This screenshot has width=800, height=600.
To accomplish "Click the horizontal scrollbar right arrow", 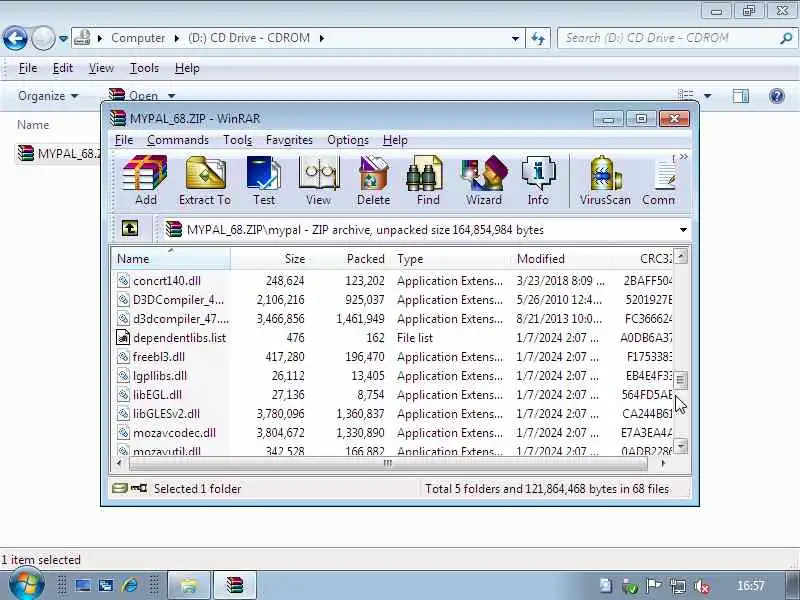I will pos(663,464).
